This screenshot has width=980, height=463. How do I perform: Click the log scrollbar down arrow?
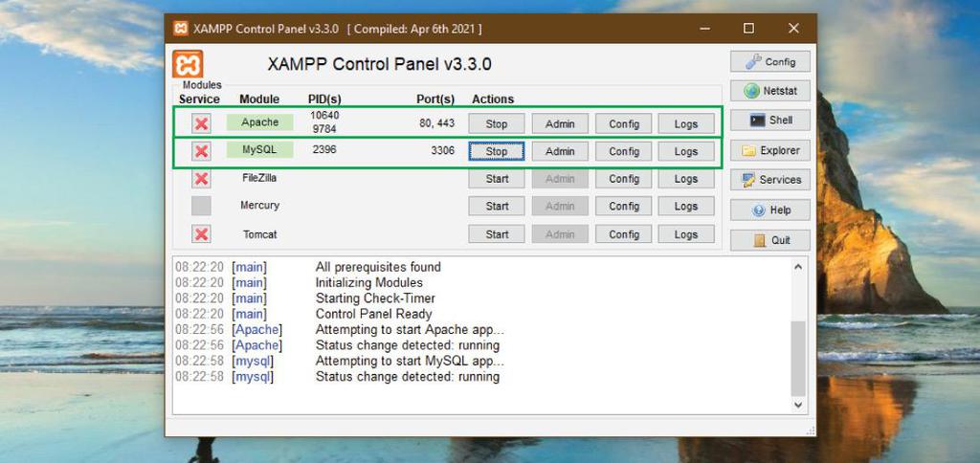click(x=798, y=405)
